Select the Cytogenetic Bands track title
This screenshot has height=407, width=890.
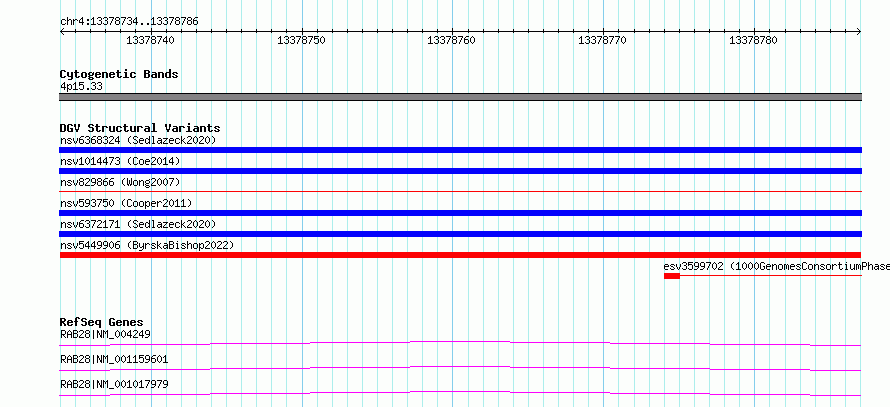[119, 74]
